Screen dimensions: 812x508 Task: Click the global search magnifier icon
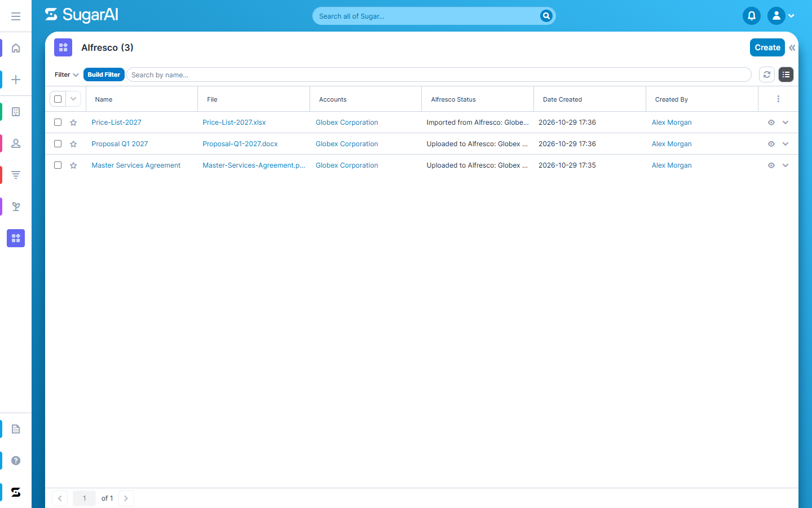click(x=546, y=16)
